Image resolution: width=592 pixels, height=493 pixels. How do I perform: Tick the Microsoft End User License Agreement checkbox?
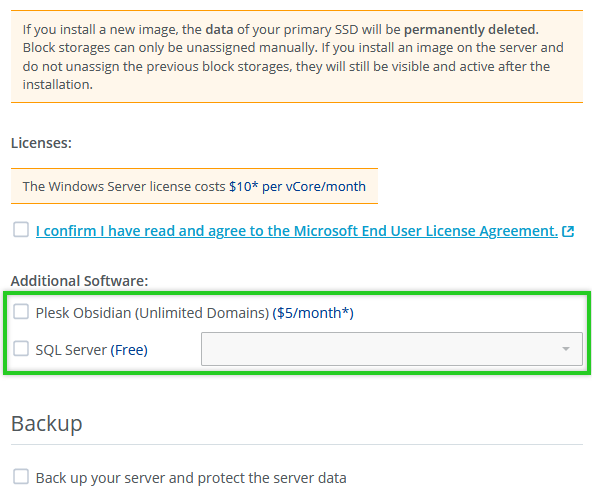(21, 230)
